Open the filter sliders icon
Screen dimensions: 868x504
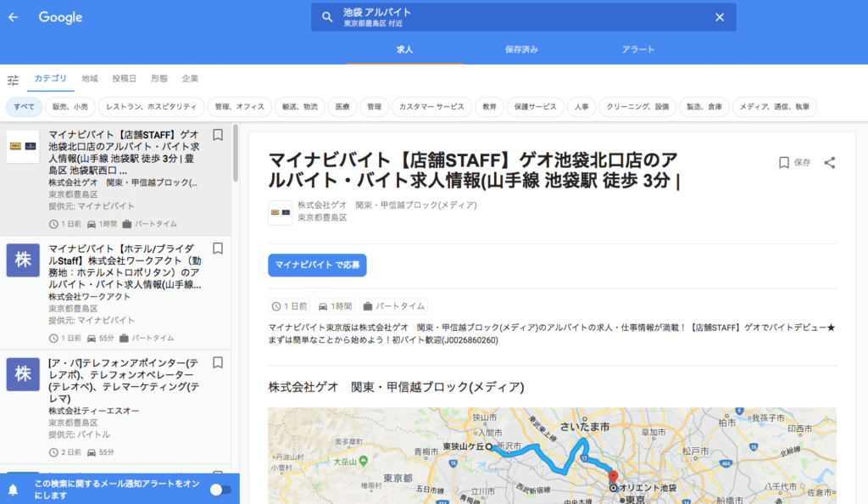coord(14,81)
